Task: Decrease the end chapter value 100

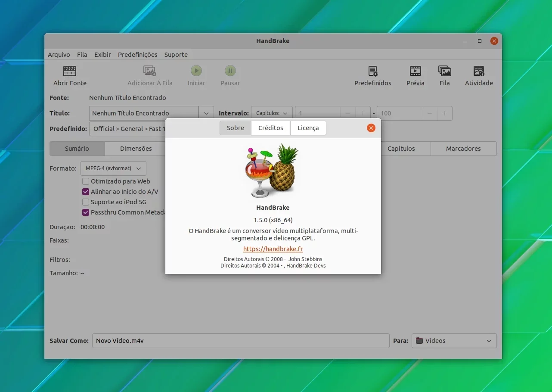Action: 430,113
